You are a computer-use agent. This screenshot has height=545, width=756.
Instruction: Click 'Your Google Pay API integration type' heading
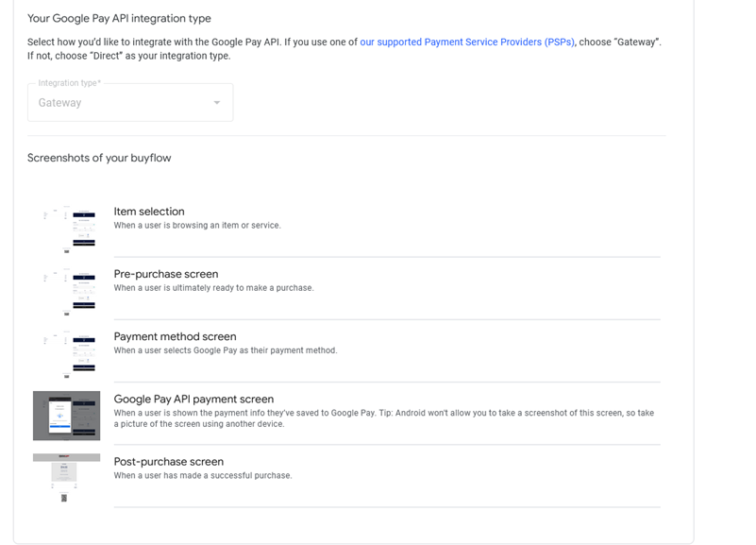pyautogui.click(x=119, y=18)
